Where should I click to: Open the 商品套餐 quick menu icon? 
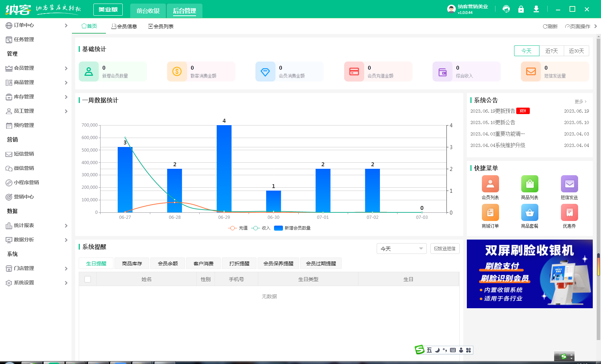click(x=529, y=213)
